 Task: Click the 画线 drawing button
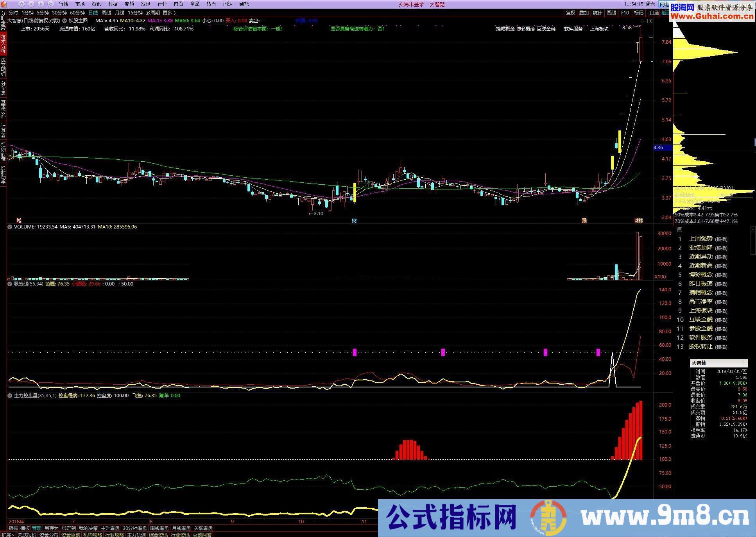tap(611, 13)
